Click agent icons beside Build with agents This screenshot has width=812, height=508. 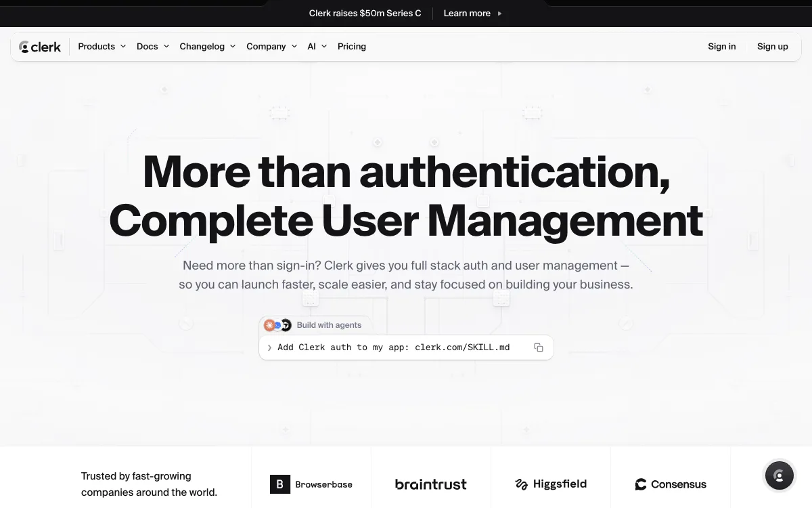[277, 325]
